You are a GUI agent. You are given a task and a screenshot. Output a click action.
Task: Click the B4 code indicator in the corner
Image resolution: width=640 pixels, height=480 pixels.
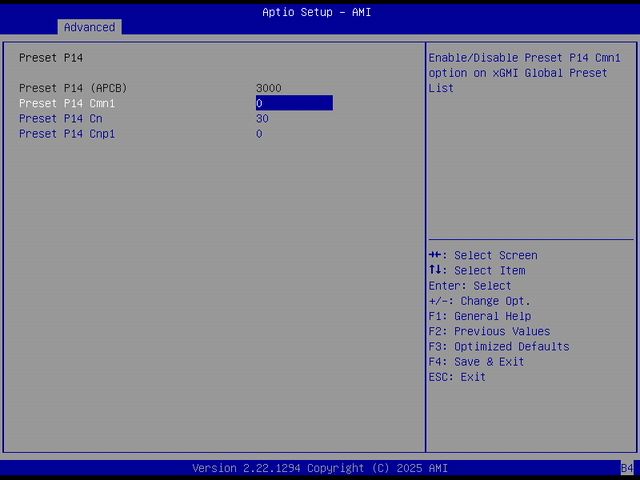627,468
